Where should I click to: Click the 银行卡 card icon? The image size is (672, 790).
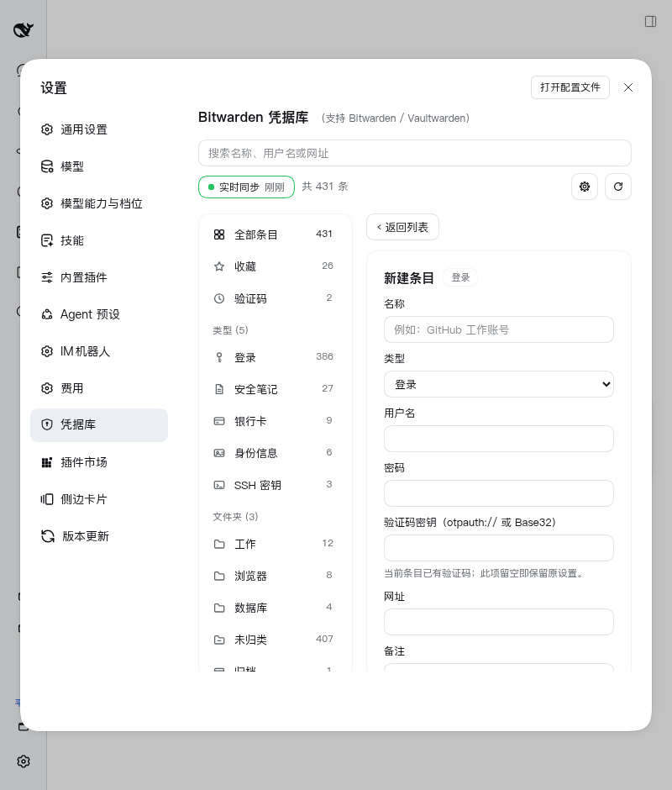pos(219,421)
